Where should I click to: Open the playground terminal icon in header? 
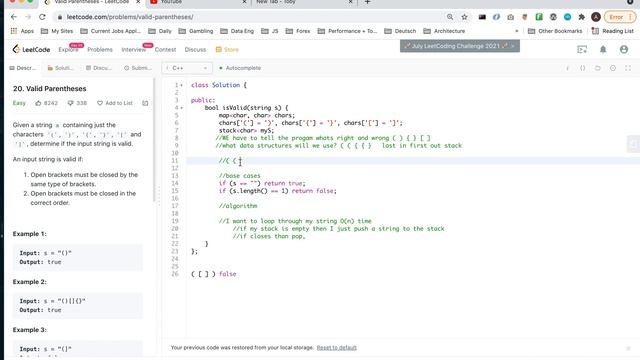click(x=582, y=49)
